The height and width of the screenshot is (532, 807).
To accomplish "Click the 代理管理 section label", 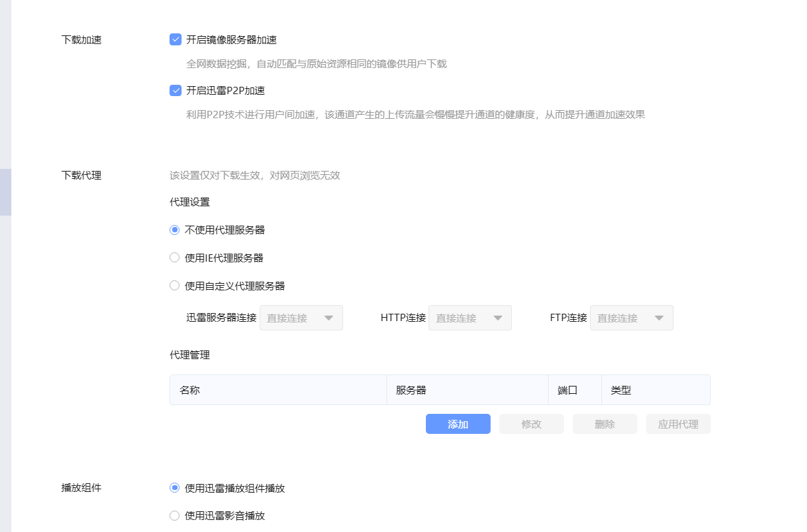I will coord(188,355).
